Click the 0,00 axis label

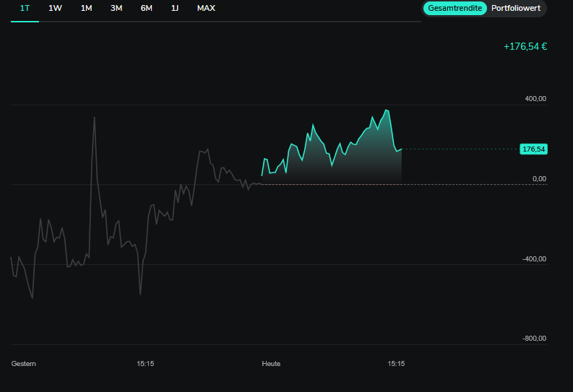tap(539, 178)
